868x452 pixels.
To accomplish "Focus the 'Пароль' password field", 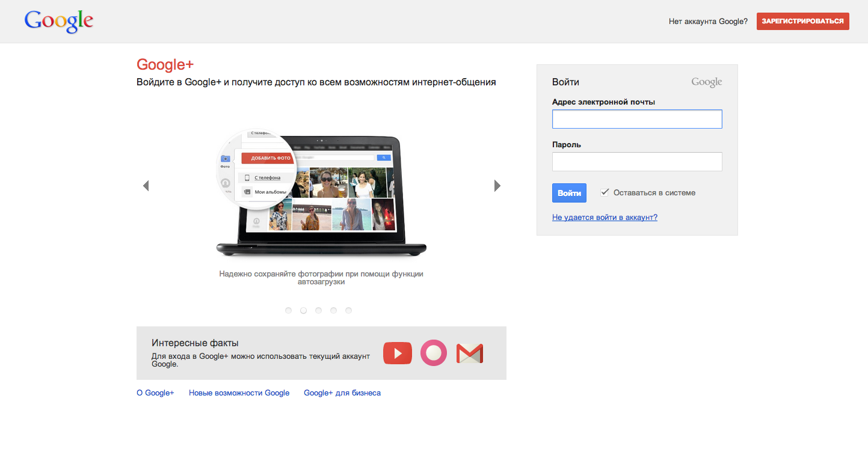I will point(637,162).
